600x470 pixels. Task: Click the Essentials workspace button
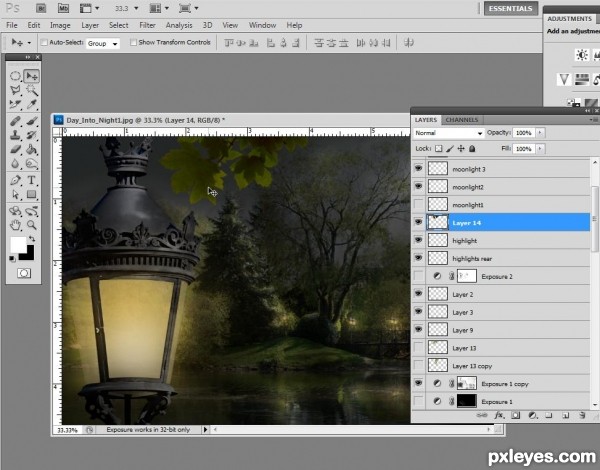click(510, 8)
